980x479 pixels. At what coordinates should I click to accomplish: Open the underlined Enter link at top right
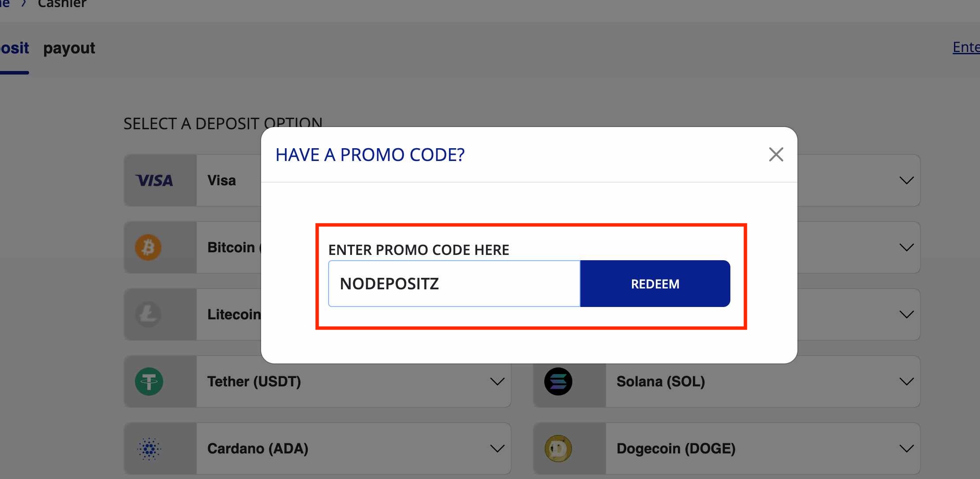[x=966, y=47]
